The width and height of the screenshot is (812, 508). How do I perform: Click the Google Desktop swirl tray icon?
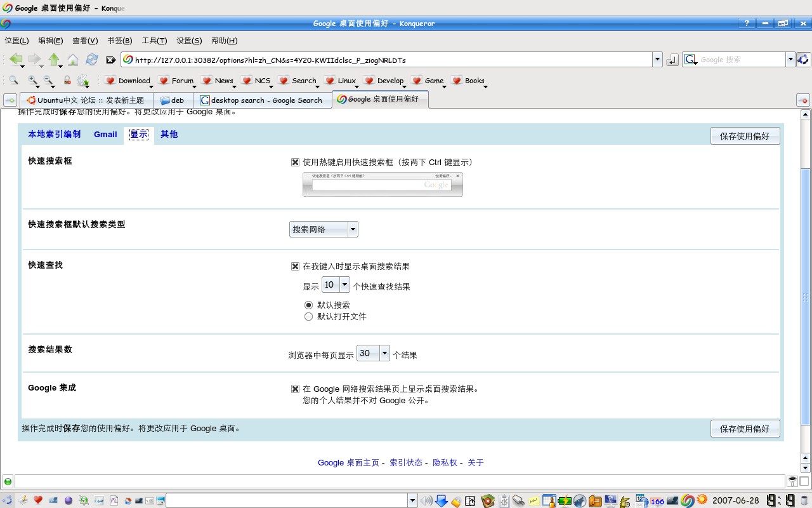(x=688, y=500)
